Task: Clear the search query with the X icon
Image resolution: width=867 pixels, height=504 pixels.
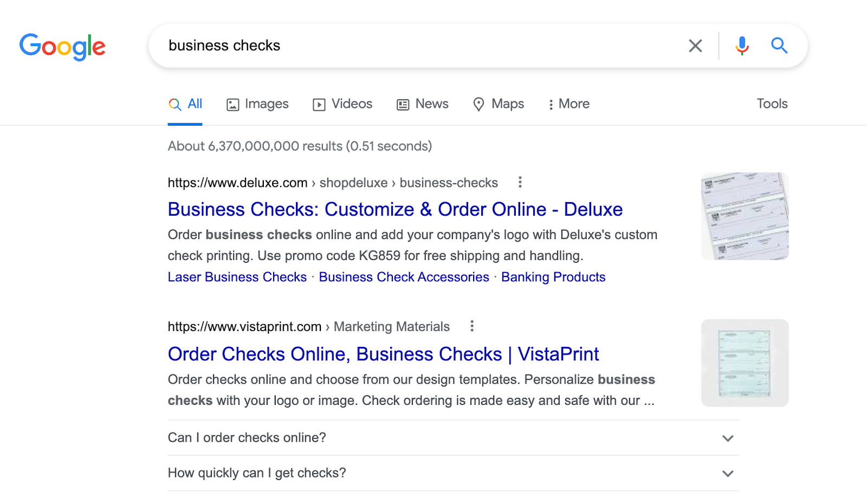Action: tap(695, 46)
